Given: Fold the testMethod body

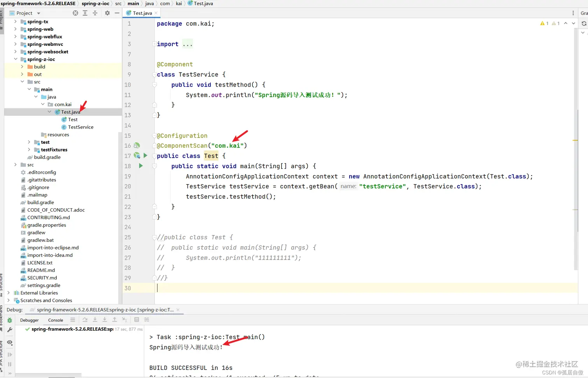Looking at the screenshot, I should [x=154, y=84].
